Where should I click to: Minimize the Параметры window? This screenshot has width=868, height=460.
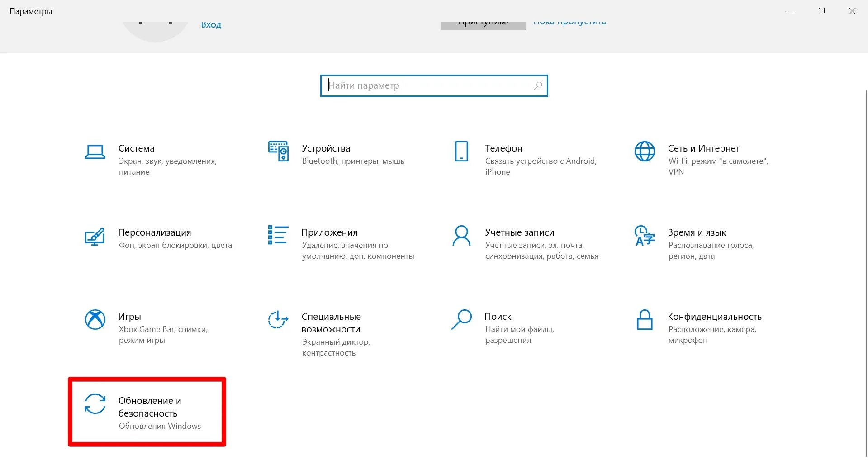tap(790, 11)
